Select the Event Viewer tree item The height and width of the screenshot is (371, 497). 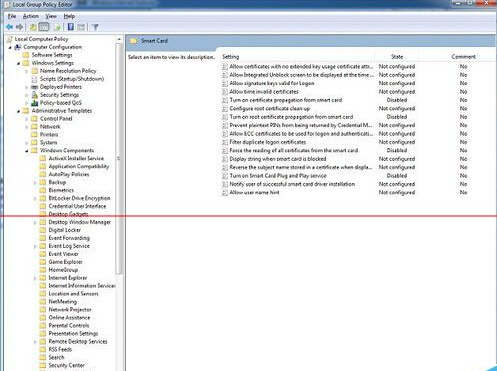point(63,254)
